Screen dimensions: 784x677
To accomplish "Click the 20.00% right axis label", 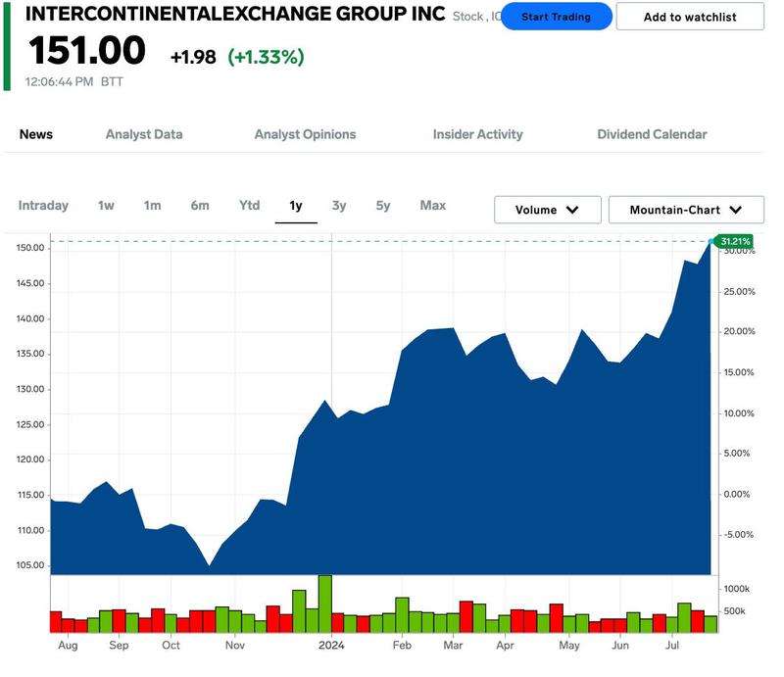I will pyautogui.click(x=740, y=331).
